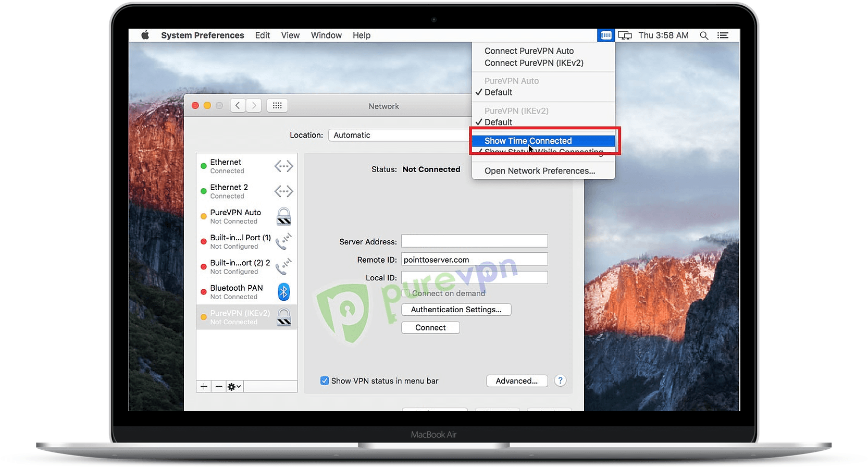The width and height of the screenshot is (868, 467).
Task: Click in the Remote ID field
Action: [x=475, y=259]
